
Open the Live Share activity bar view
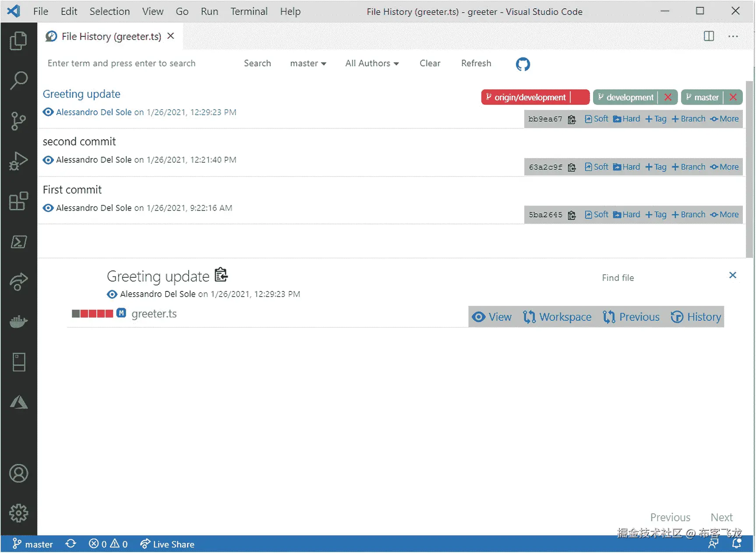(18, 281)
